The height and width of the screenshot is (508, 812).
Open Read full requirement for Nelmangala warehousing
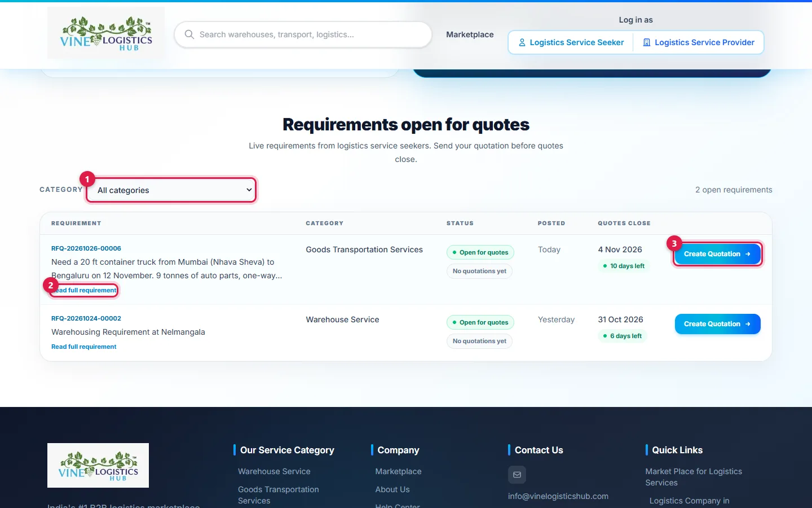pos(84,347)
